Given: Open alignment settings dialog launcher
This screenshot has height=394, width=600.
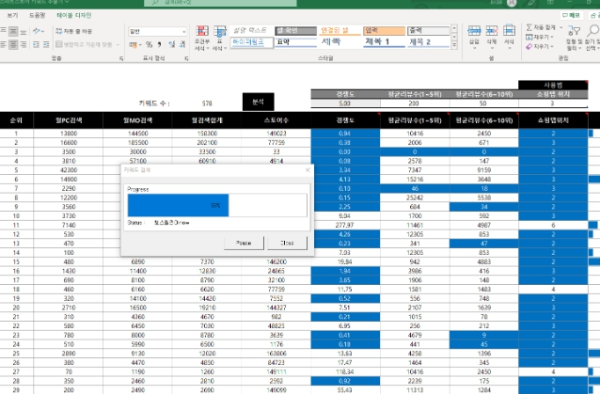Looking at the screenshot, I should coord(121,58).
